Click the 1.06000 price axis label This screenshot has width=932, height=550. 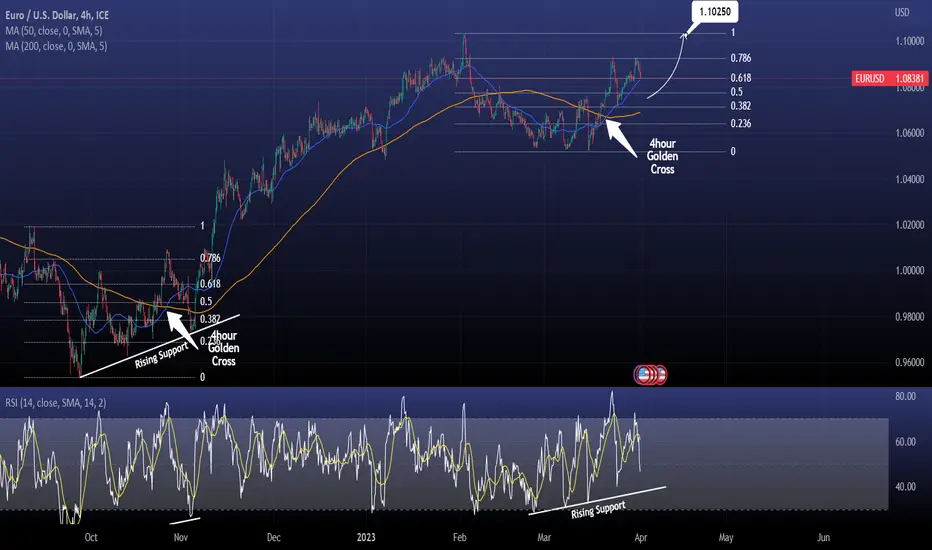(909, 133)
